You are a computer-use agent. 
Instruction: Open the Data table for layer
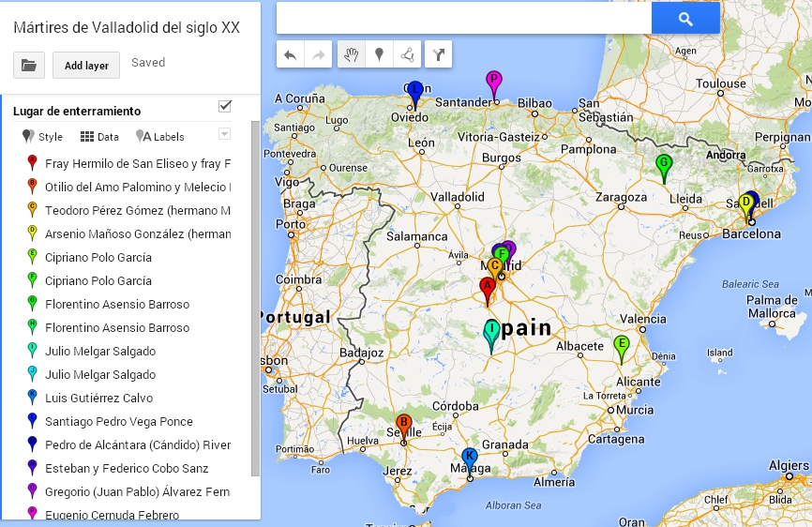coord(99,137)
